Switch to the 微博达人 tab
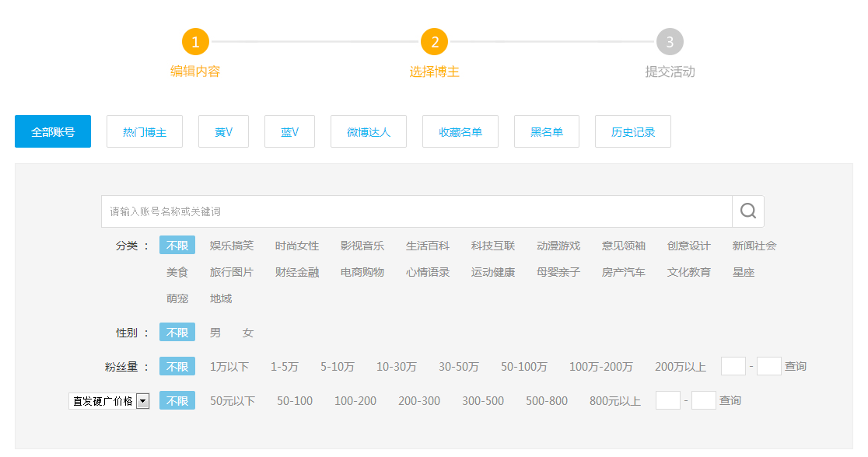This screenshot has width=868, height=457. point(369,132)
